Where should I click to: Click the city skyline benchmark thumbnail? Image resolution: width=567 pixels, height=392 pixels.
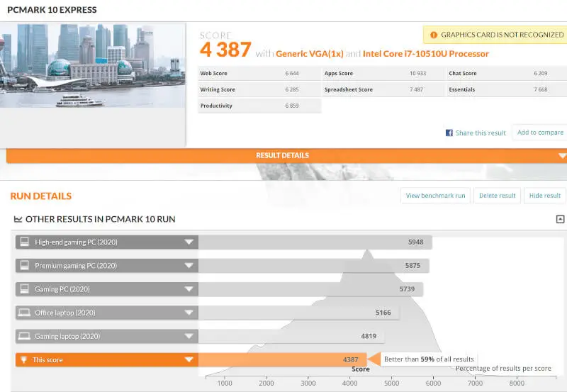[x=92, y=66]
